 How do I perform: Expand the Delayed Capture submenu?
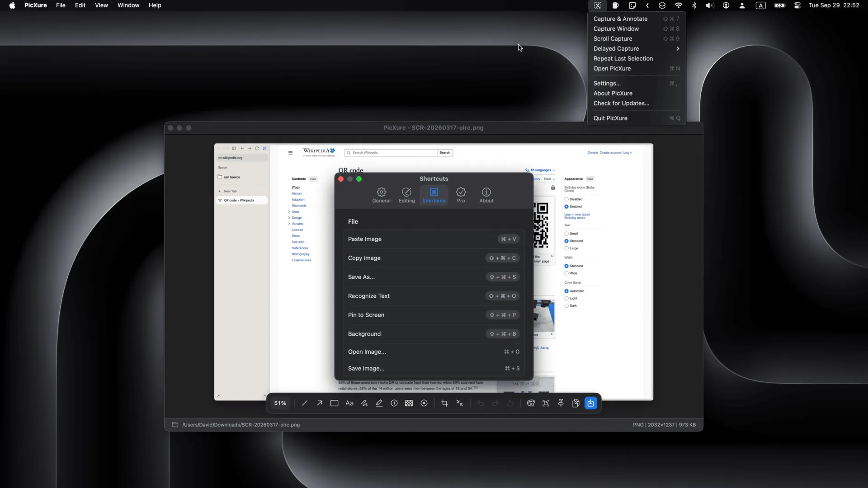click(x=637, y=48)
